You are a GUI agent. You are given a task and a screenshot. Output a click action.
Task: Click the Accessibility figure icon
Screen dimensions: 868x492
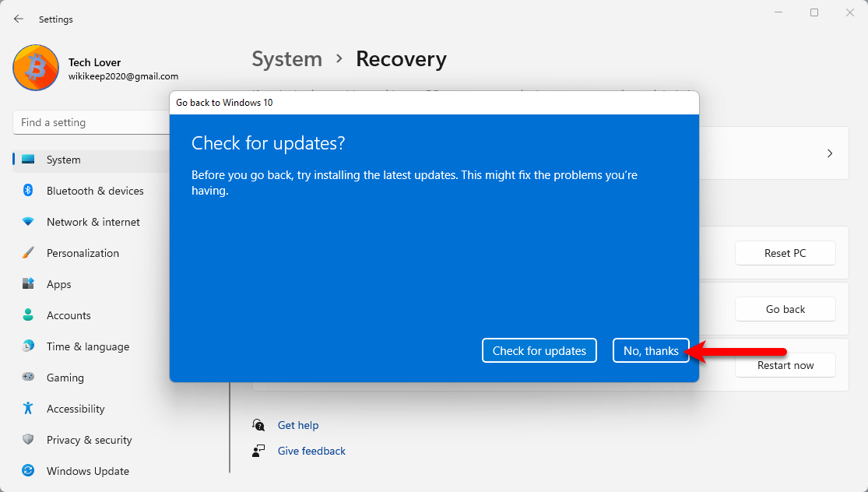(x=28, y=409)
